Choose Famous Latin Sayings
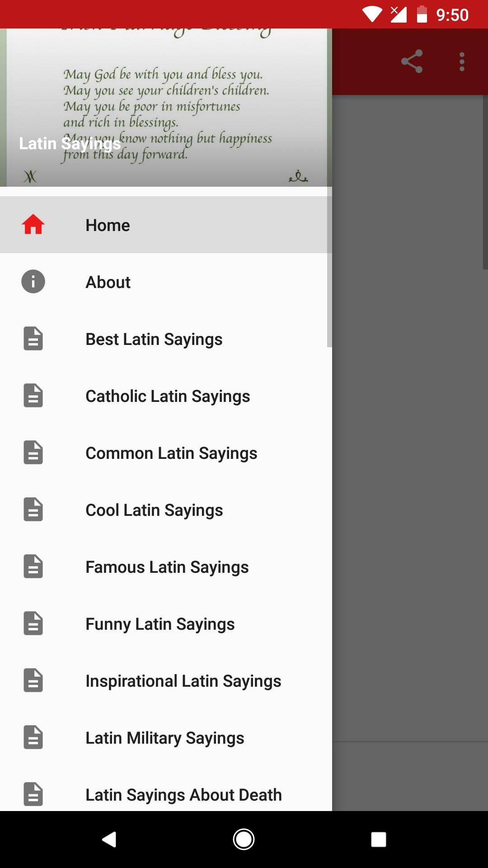This screenshot has height=868, width=488. [x=166, y=566]
